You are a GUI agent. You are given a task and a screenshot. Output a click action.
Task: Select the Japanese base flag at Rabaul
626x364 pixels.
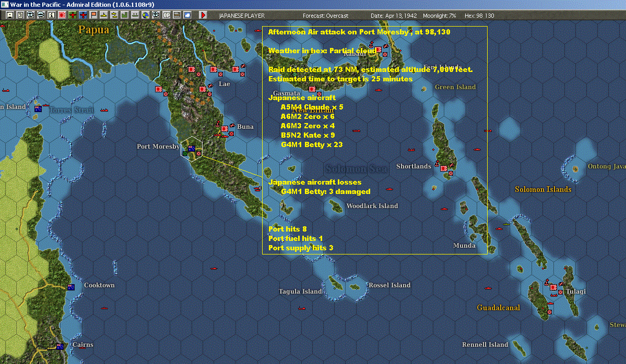[x=378, y=50]
